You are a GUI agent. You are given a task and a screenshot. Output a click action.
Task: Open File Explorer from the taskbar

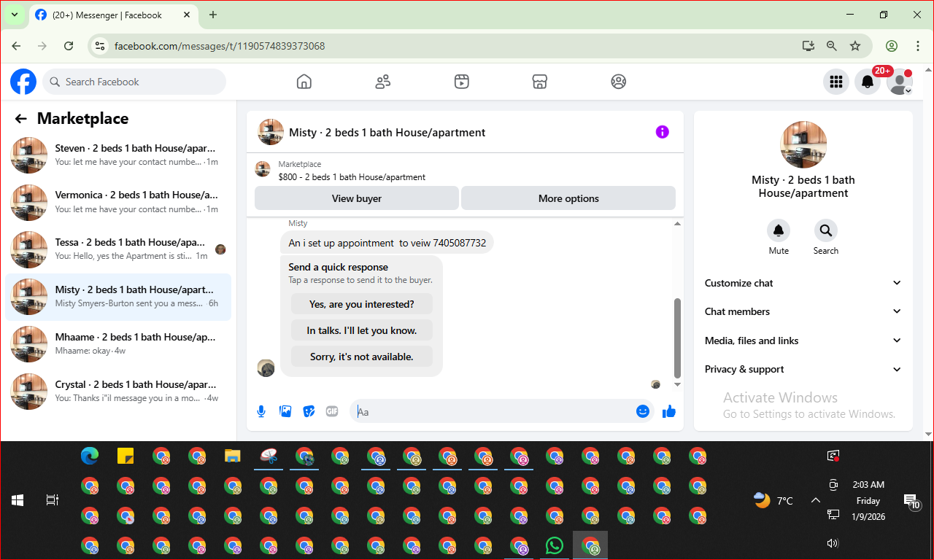tap(233, 456)
